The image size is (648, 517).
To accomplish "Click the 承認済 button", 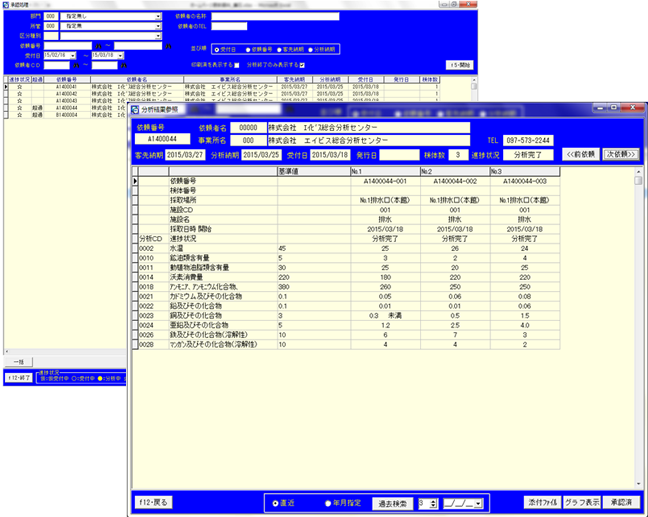I will [621, 503].
